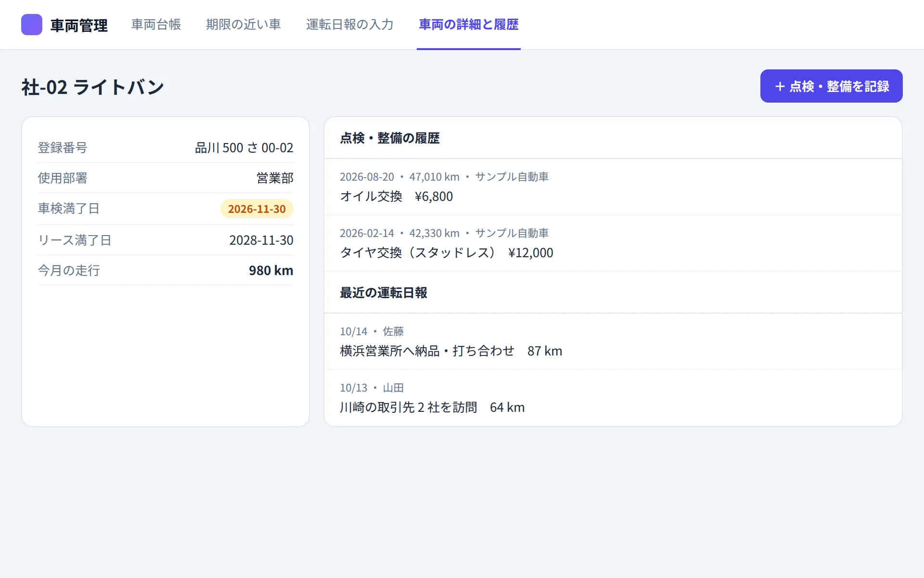Click the 980 km monthly mileage value
Screen dimensions: 924x578
(271, 271)
